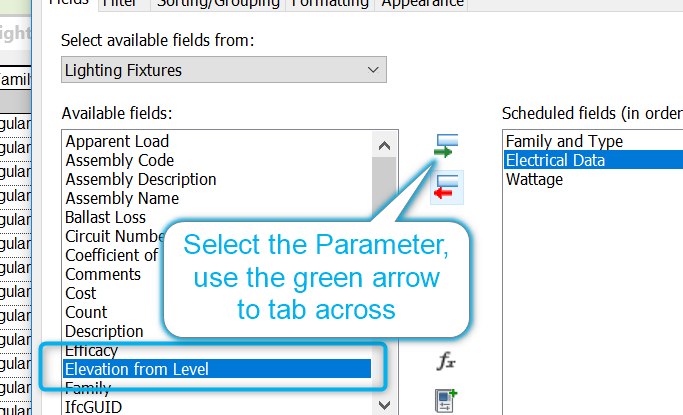
Task: Select Apparent Load in Available fields
Action: click(x=117, y=141)
